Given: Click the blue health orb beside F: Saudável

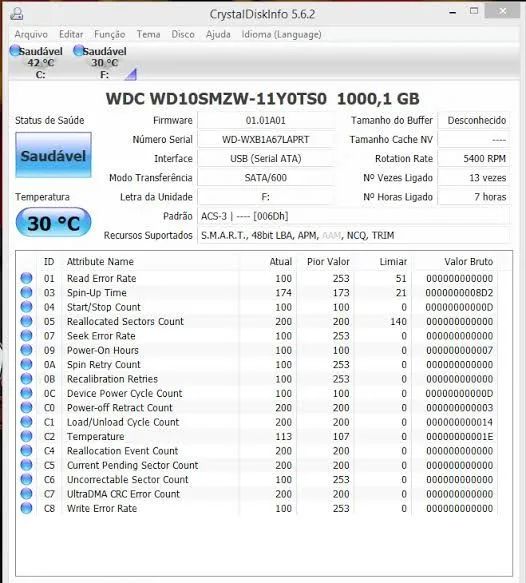Looking at the screenshot, I should [x=78, y=51].
